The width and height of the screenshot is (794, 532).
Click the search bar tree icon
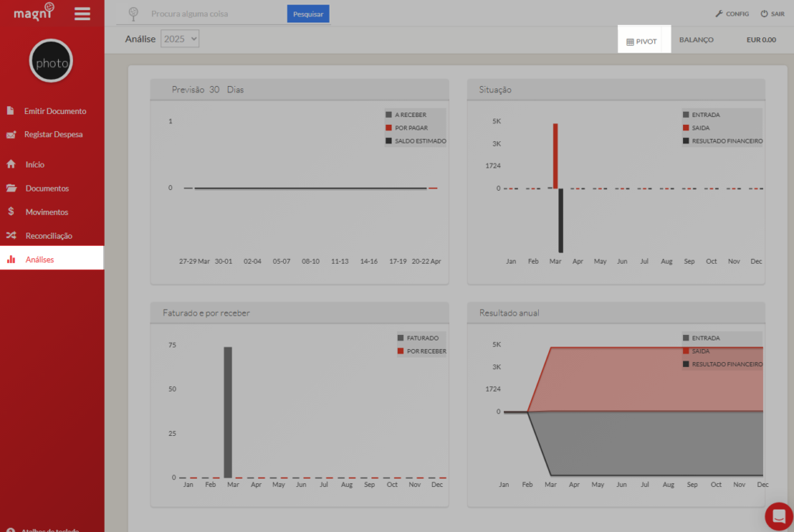133,13
